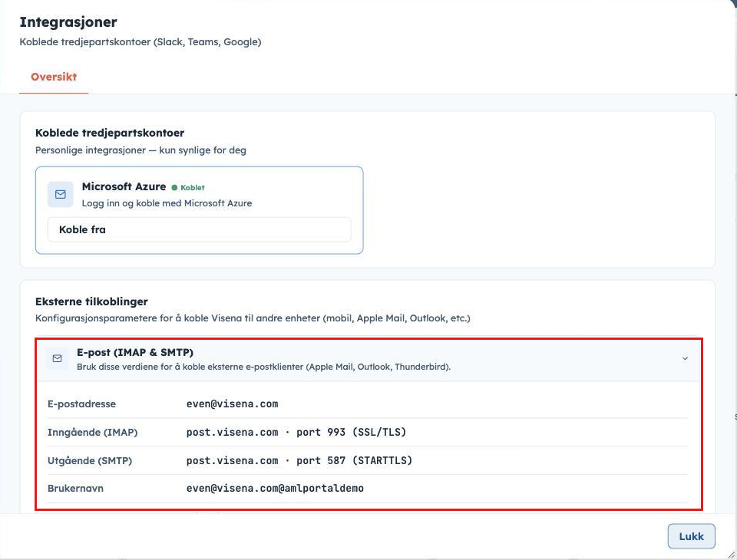The height and width of the screenshot is (560, 737).
Task: Switch to the Oversikt tab
Action: [54, 77]
